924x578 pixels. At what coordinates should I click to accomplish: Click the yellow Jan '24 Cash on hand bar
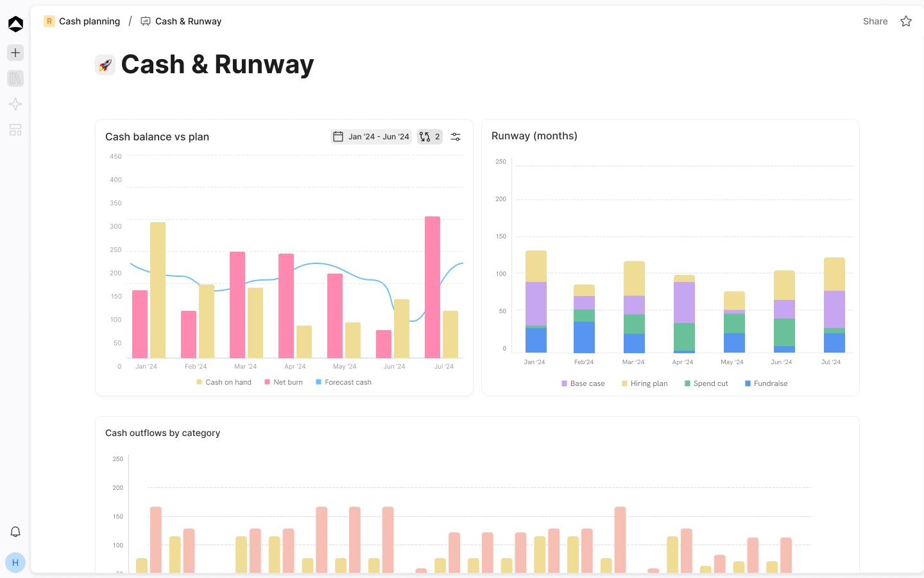158,290
